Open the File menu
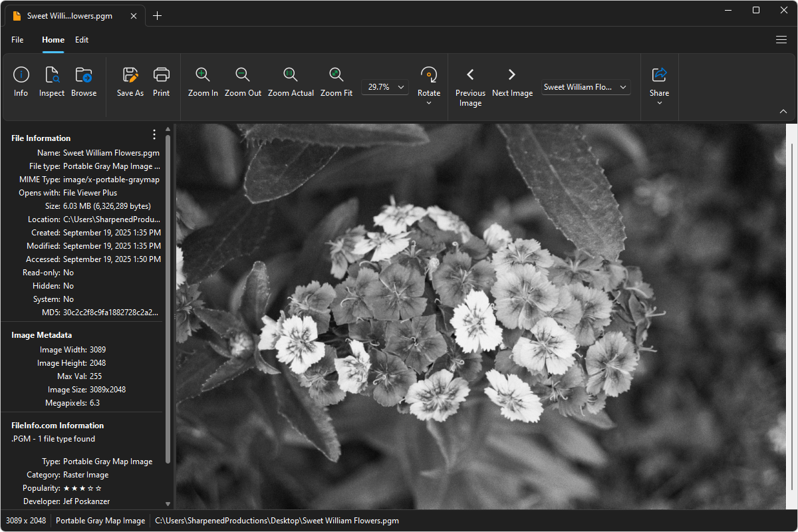The height and width of the screenshot is (532, 798). point(17,40)
